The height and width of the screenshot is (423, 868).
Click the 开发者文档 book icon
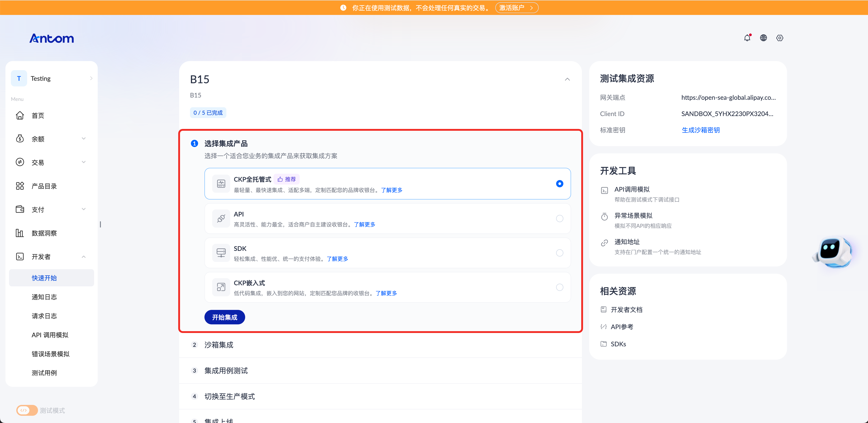click(x=603, y=309)
